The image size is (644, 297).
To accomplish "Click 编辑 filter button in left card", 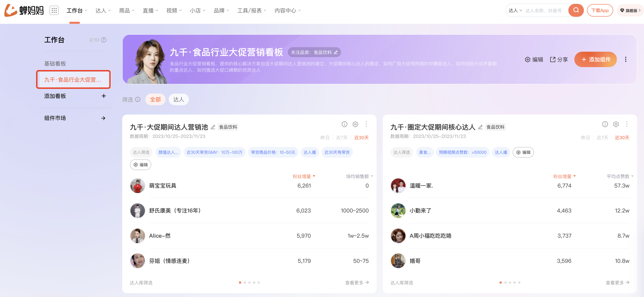I will point(141,165).
